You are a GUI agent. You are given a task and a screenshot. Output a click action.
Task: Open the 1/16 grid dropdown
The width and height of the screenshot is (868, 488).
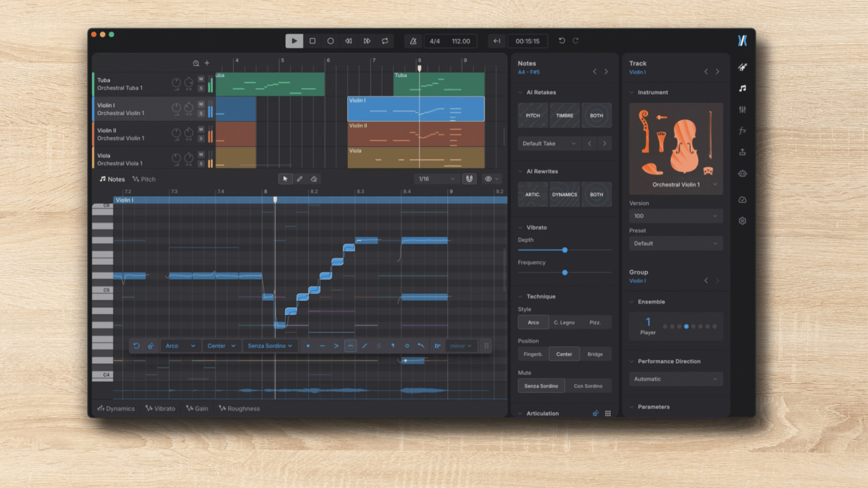tap(436, 179)
